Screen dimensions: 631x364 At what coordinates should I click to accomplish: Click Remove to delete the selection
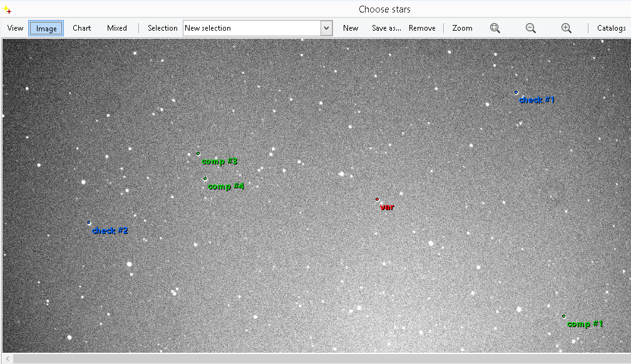coord(422,28)
